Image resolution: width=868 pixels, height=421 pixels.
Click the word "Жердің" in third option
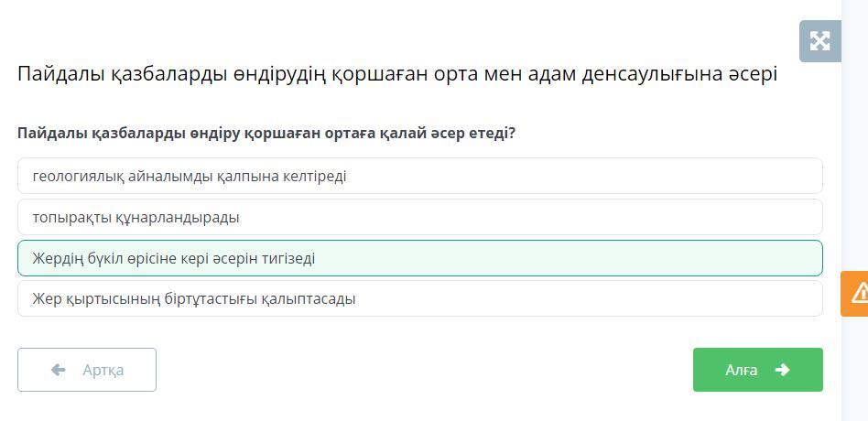(x=56, y=258)
